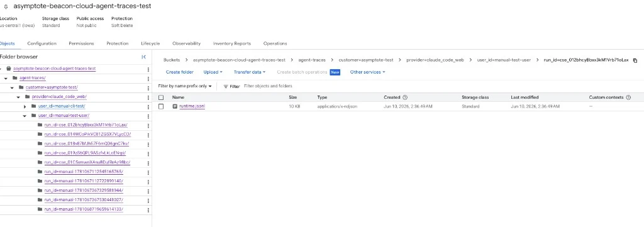Open more options for customer=asymptote-test/ folder

point(148,87)
